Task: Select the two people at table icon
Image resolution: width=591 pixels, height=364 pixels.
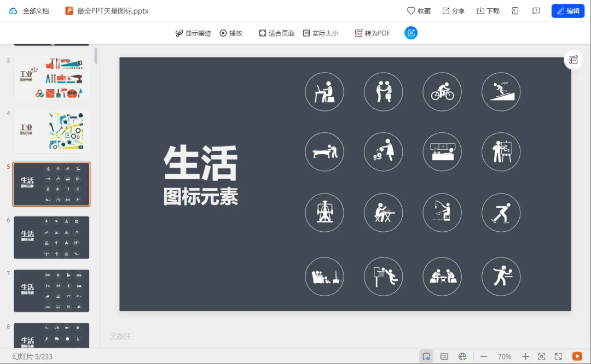Action: pos(442,277)
